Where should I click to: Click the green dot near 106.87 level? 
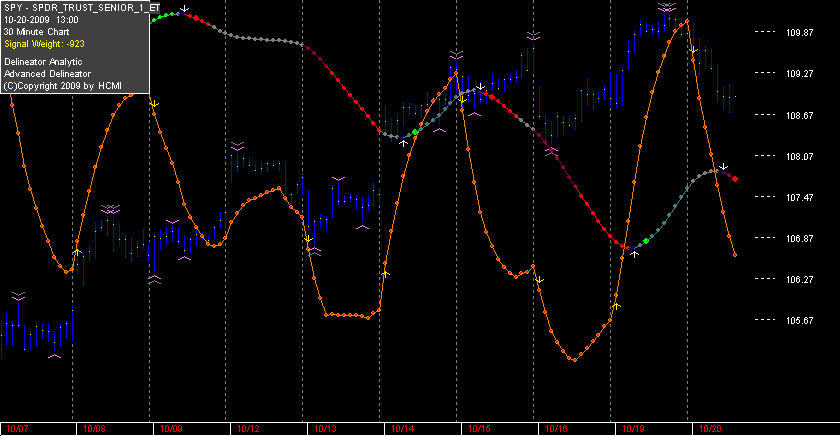pos(646,241)
